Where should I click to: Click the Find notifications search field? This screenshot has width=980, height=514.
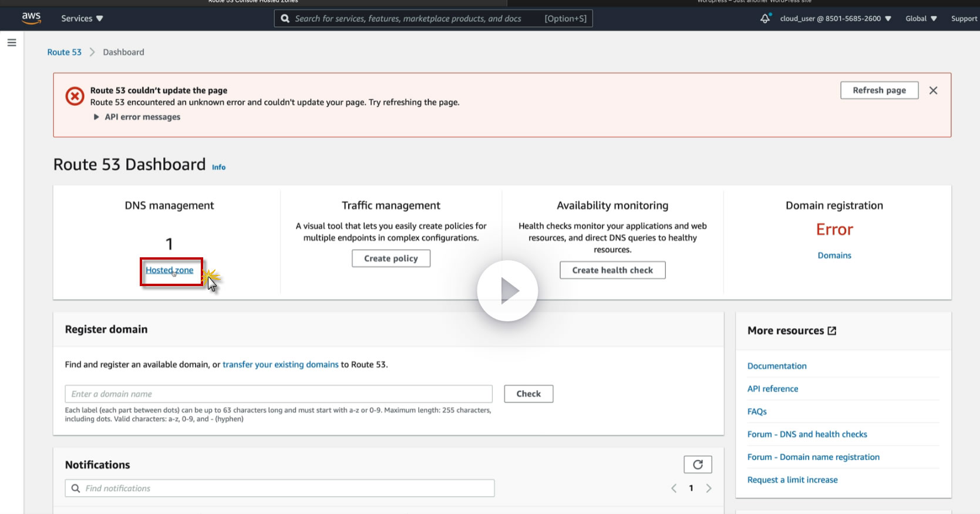click(280, 489)
